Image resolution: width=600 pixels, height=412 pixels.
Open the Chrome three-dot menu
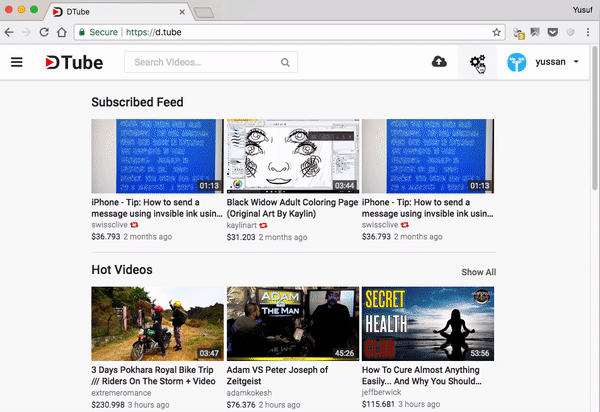coord(588,32)
